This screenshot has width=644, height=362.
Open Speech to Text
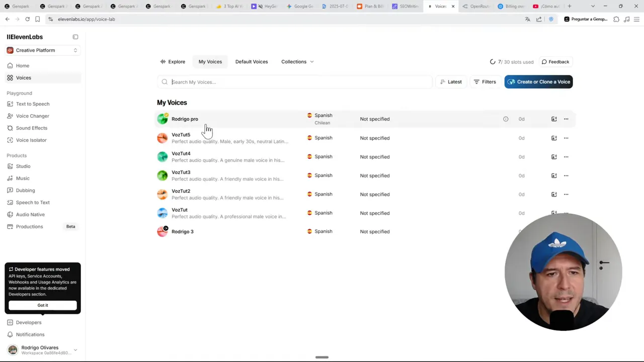(33, 202)
